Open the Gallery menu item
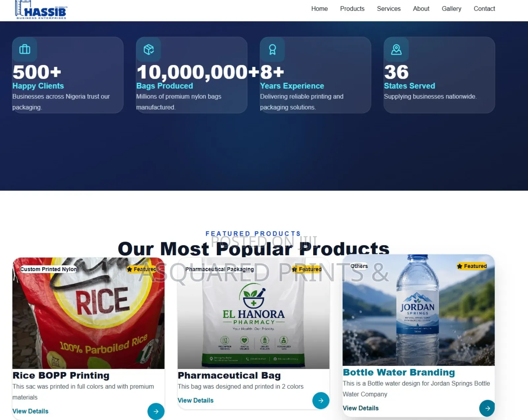528x420 pixels. point(451,9)
